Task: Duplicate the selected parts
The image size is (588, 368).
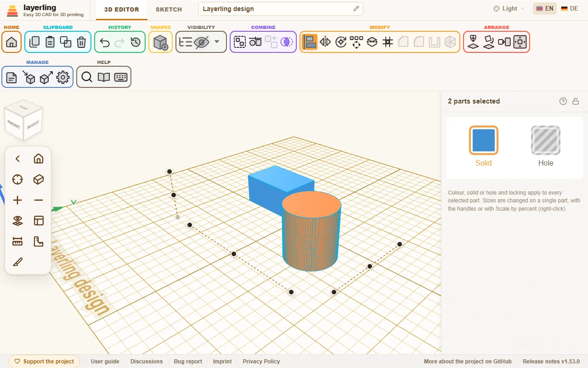Action: click(x=66, y=42)
